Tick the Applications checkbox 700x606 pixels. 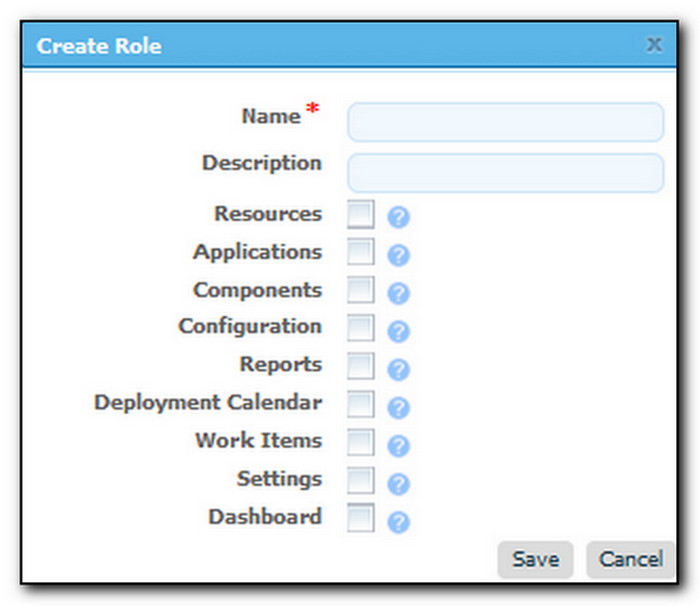tap(360, 253)
